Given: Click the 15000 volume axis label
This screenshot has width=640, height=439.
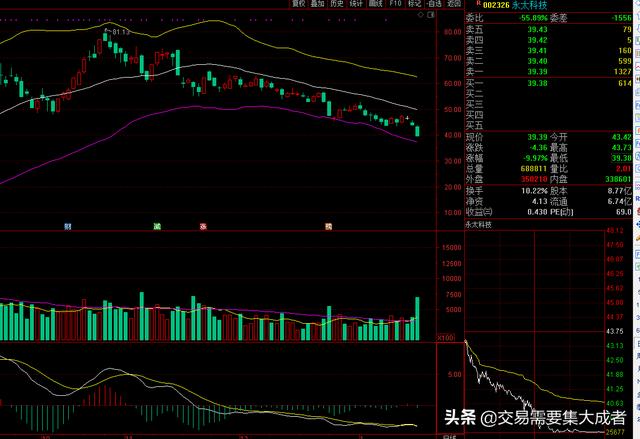Looking at the screenshot, I should [x=451, y=248].
